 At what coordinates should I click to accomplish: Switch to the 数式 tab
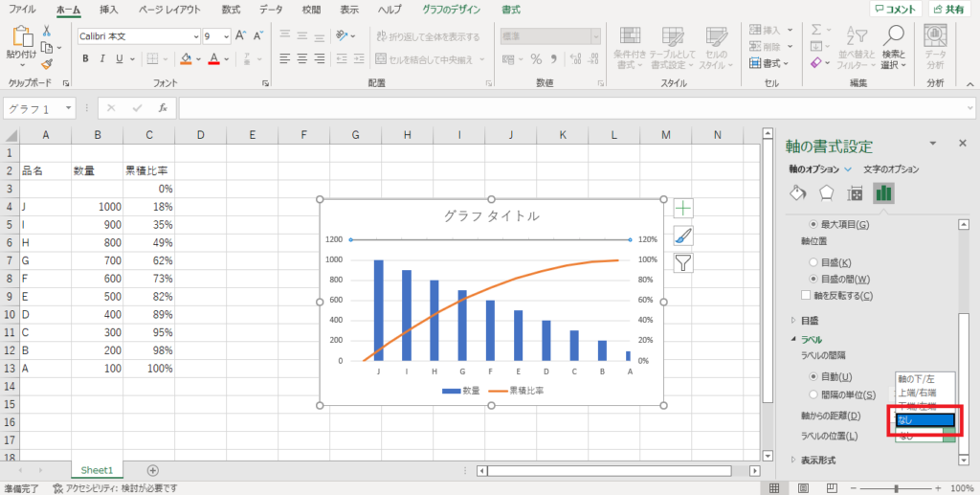231,10
